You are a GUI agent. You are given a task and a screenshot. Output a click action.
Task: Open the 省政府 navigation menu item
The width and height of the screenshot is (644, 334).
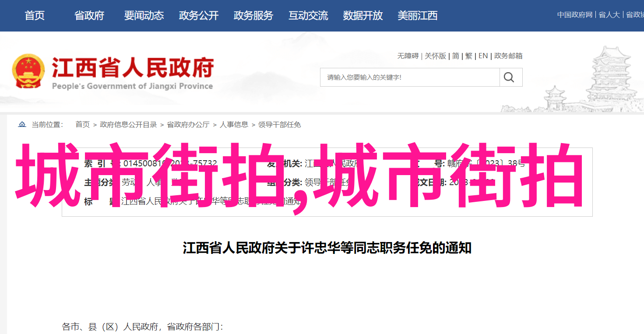click(x=89, y=16)
